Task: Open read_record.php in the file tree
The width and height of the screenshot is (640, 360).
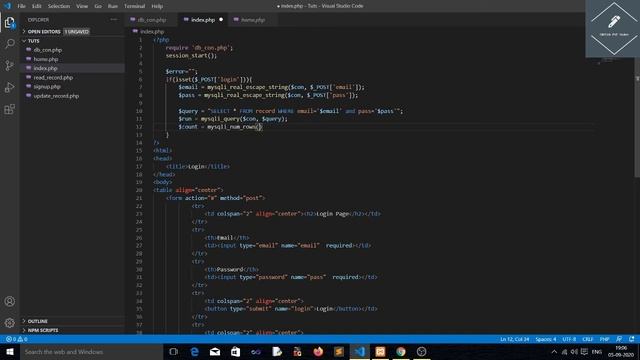Action: (x=53, y=78)
